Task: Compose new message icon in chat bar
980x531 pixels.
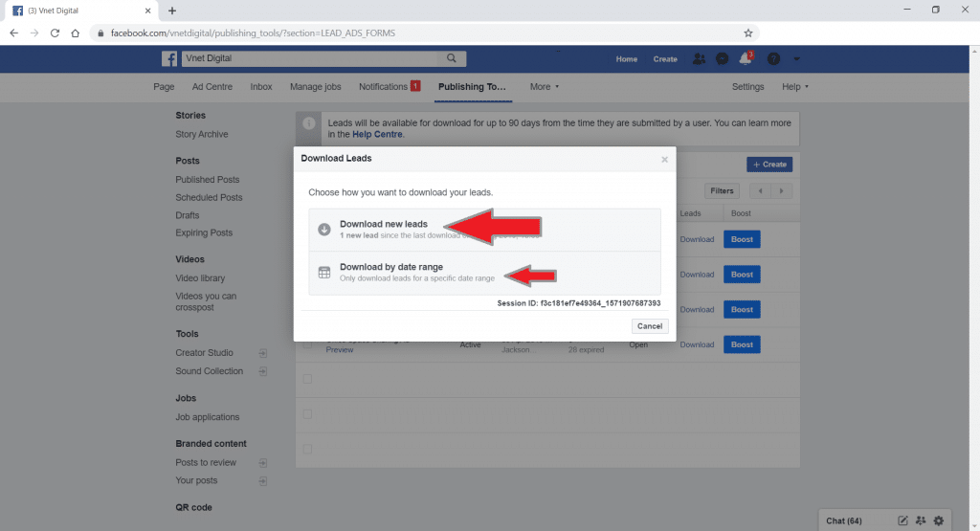Action: (x=902, y=520)
